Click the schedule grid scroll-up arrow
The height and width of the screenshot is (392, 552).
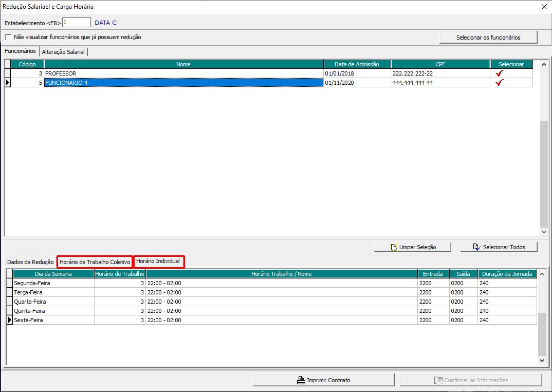pyautogui.click(x=542, y=274)
